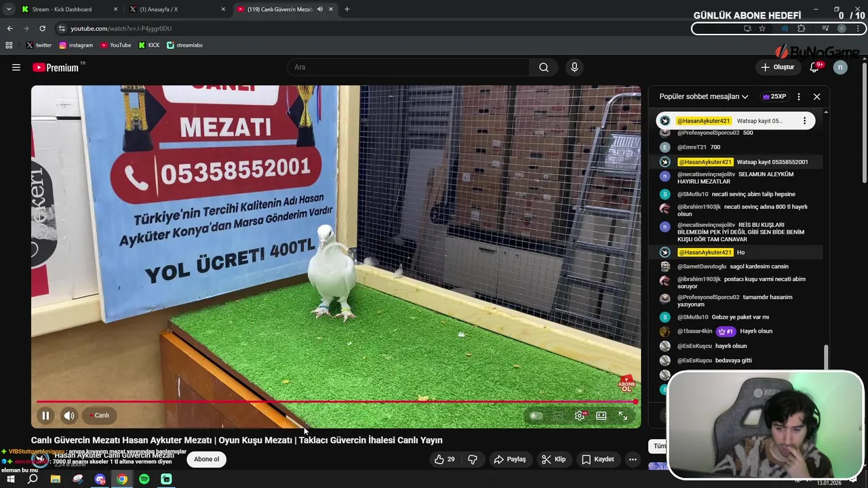Run the search with magnifier button
868x488 pixels.
[544, 67]
